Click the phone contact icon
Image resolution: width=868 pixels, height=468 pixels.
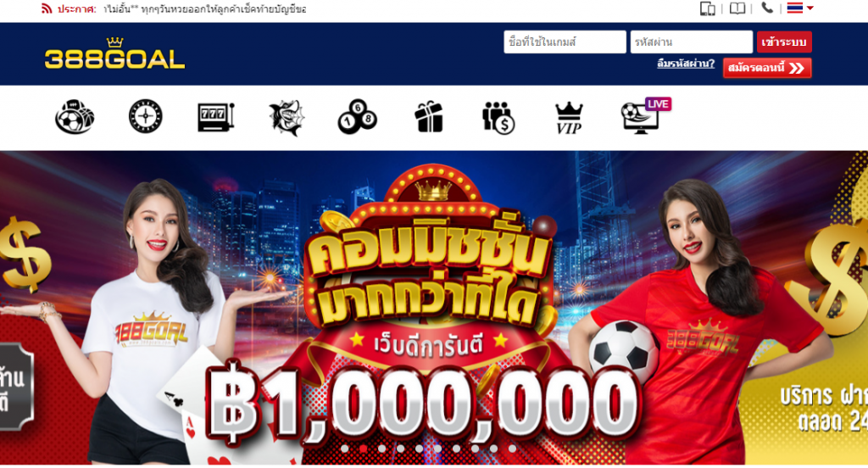(766, 8)
